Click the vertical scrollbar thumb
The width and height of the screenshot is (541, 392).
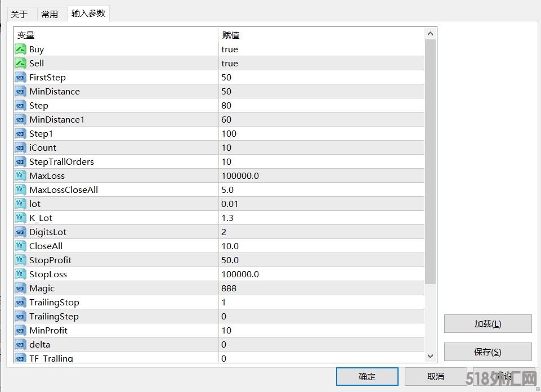pyautogui.click(x=430, y=162)
